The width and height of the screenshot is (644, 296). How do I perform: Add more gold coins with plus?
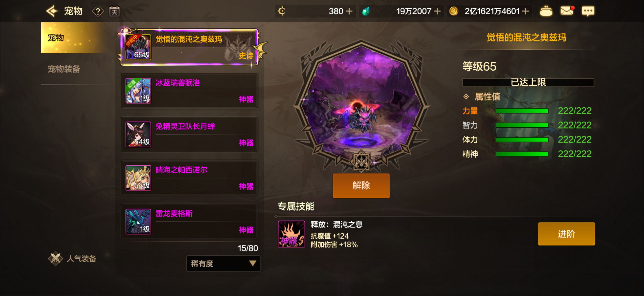(525, 11)
